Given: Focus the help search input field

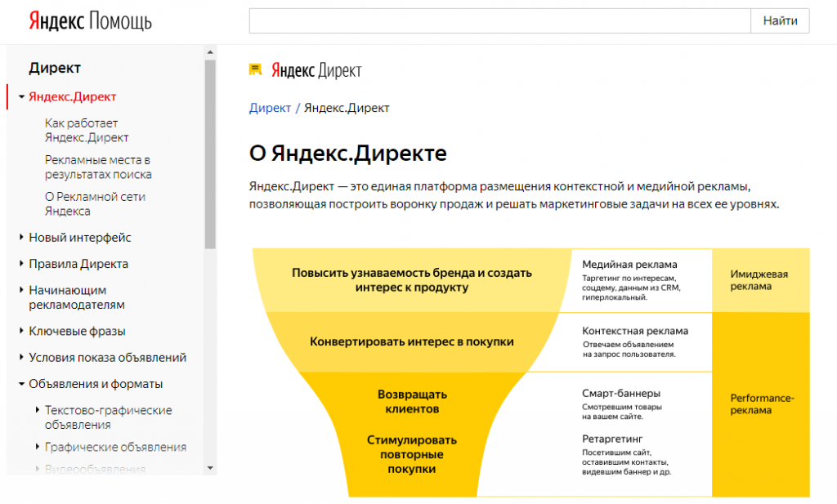Looking at the screenshot, I should [x=499, y=20].
